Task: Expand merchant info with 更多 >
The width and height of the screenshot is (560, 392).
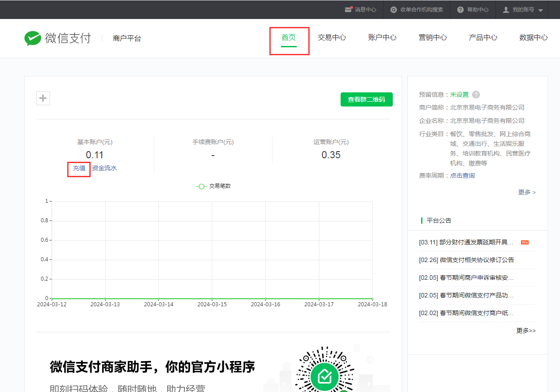Action: point(527,192)
